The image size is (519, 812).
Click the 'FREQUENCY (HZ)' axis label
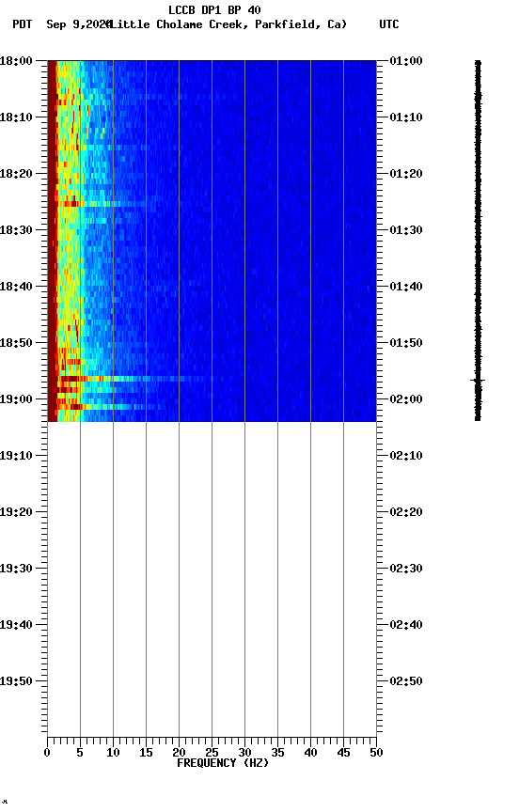point(223,763)
